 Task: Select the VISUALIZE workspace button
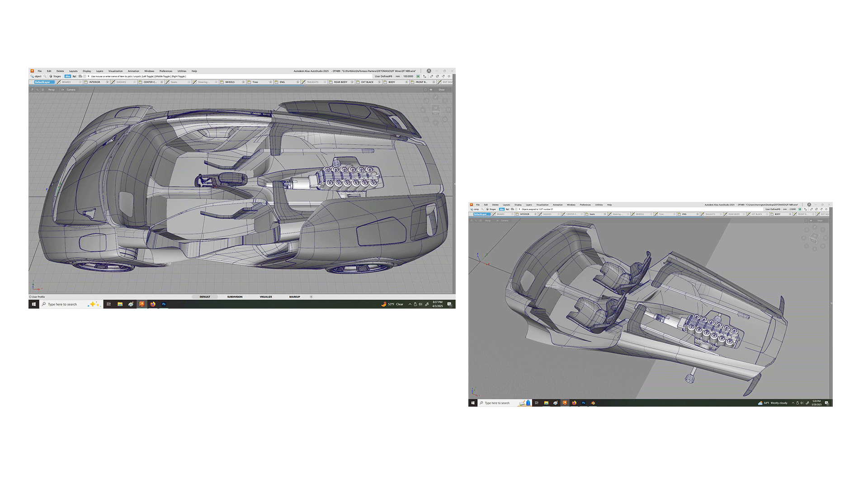coord(266,297)
